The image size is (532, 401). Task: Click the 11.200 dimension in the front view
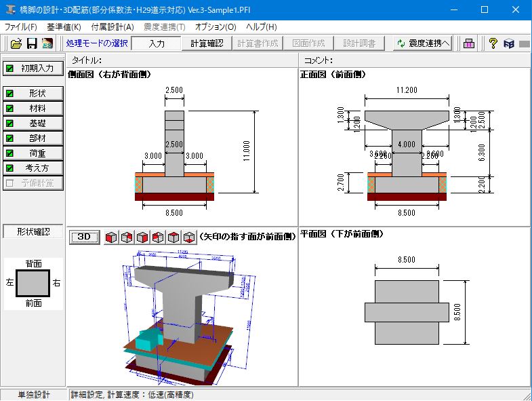click(407, 90)
